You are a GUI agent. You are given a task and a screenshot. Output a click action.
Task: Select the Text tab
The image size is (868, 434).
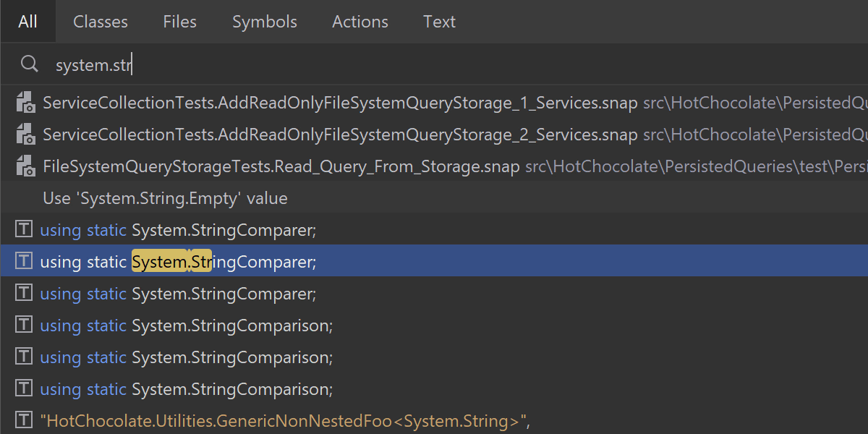coord(439,22)
